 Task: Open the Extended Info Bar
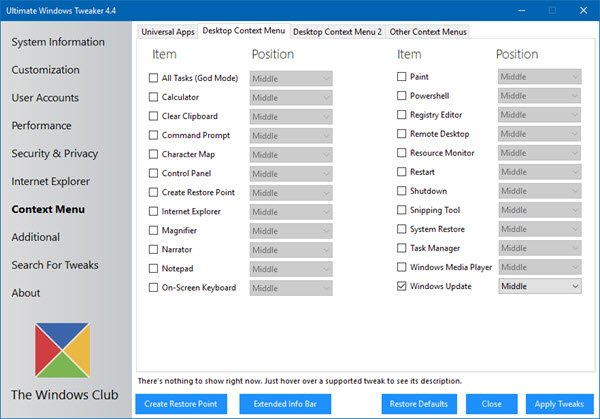point(285,404)
